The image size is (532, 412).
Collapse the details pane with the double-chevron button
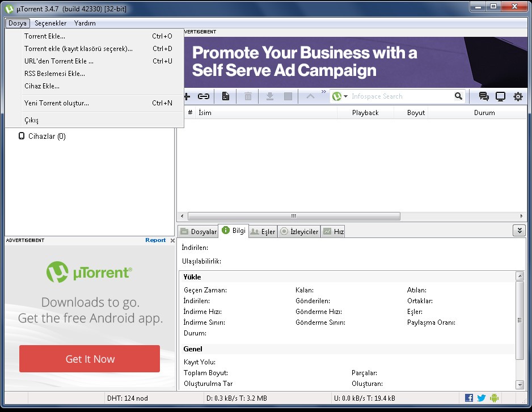click(520, 231)
